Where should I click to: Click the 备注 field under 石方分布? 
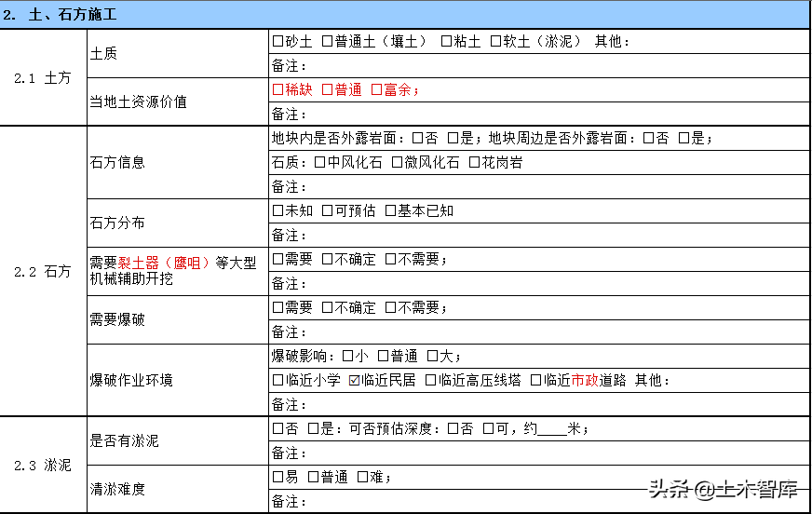(x=539, y=235)
